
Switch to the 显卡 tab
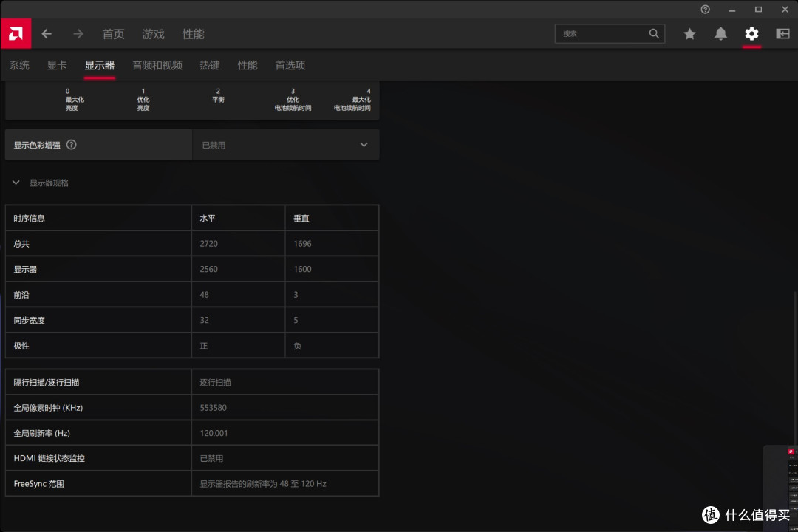coord(57,65)
